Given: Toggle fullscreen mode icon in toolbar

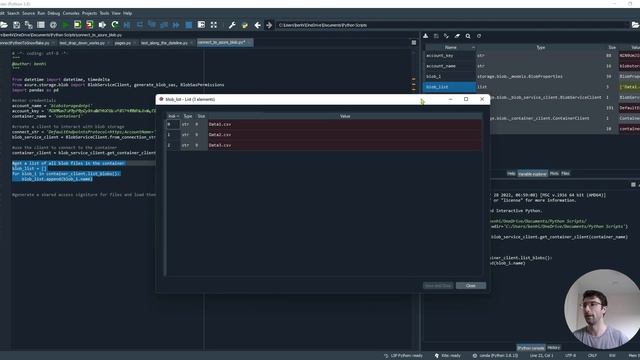Looking at the screenshot, I should (213, 25).
